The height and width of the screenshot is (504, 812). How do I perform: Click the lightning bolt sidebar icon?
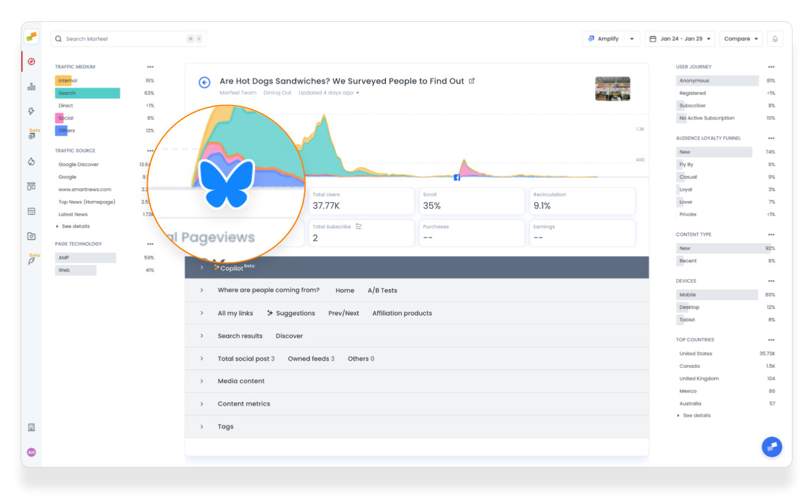pos(31,111)
